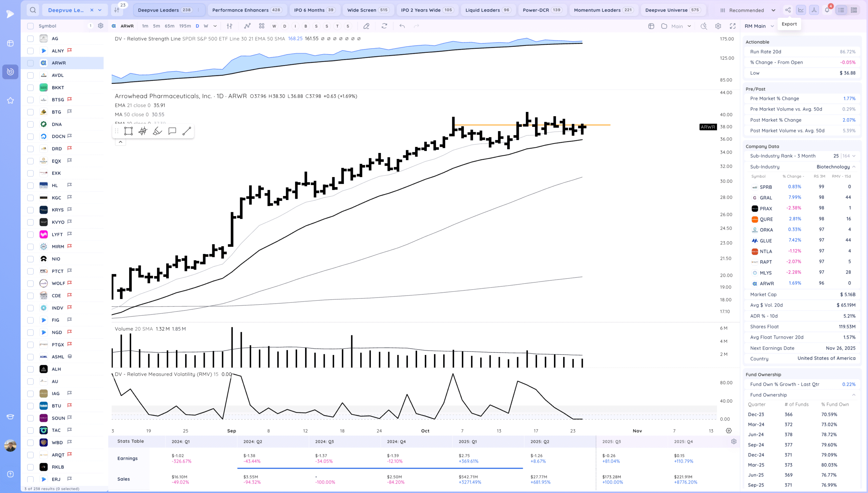Click the Export share icon
This screenshot has width=868, height=493.
coord(788,10)
